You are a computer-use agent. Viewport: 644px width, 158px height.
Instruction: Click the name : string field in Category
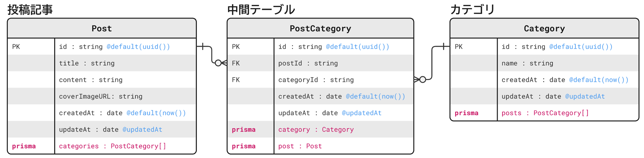click(x=527, y=63)
